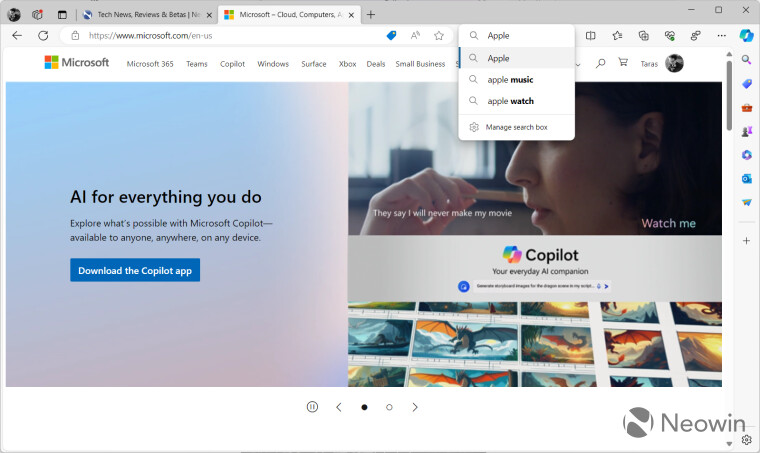The image size is (760, 453).
Task: Open the Microsoft logo home link
Action: click(x=77, y=62)
